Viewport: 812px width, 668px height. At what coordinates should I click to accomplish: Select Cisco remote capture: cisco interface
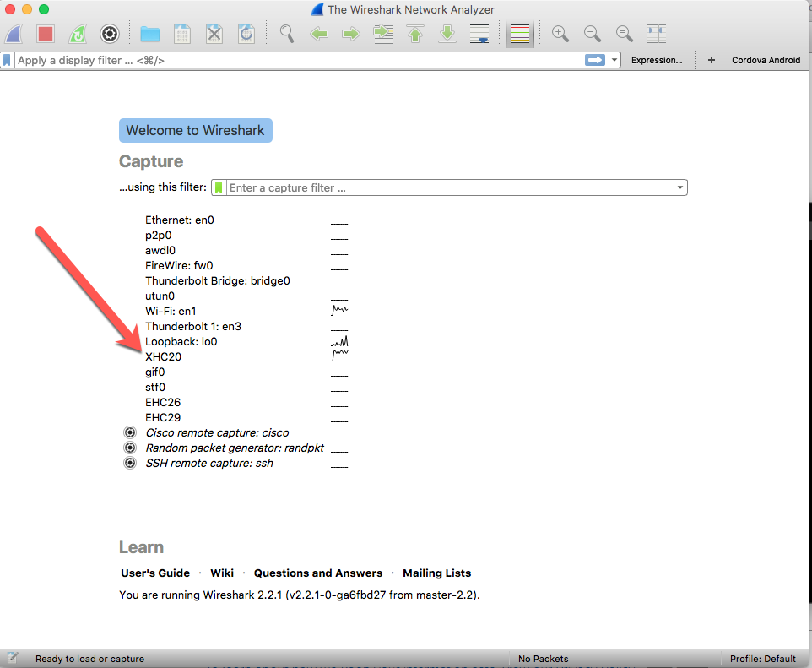click(x=218, y=432)
